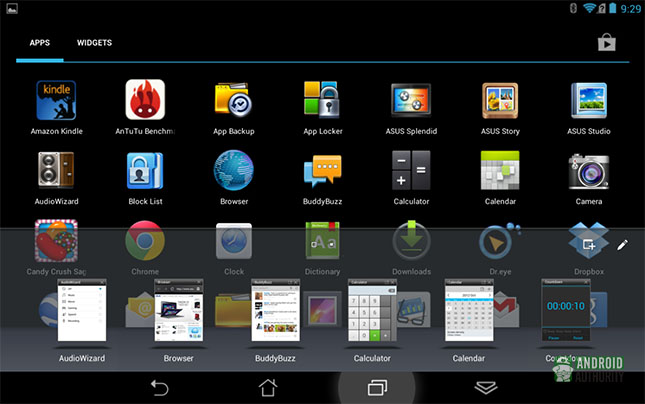Click the pencil edit icon

[622, 245]
